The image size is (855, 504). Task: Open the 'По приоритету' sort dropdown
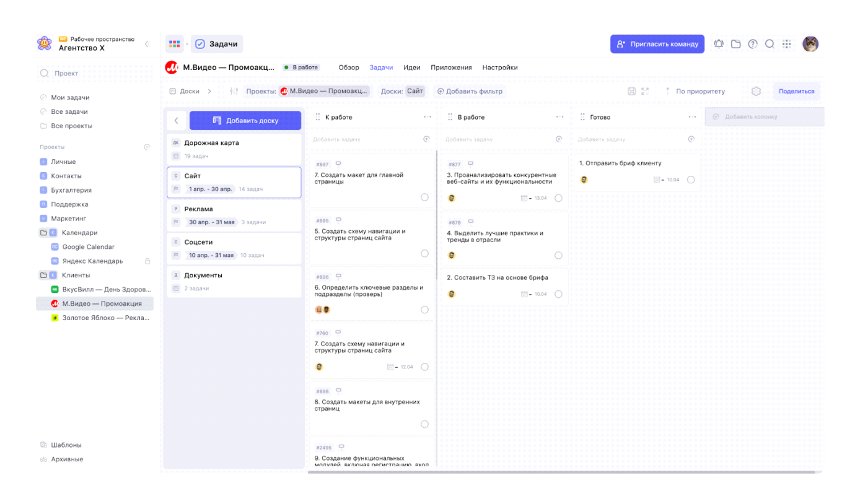click(699, 91)
